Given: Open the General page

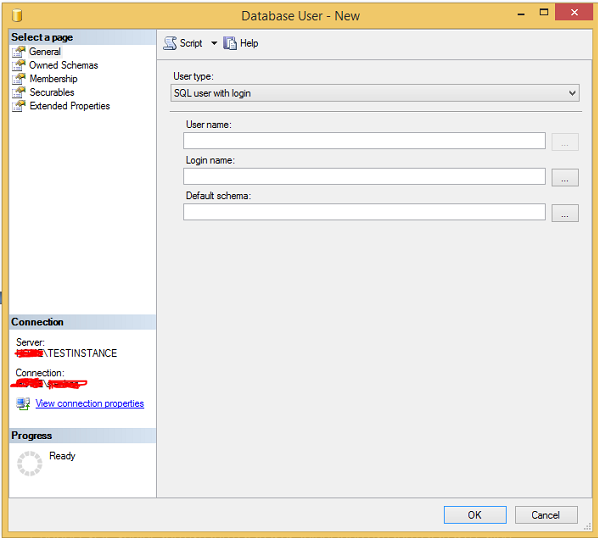Looking at the screenshot, I should [x=45, y=51].
